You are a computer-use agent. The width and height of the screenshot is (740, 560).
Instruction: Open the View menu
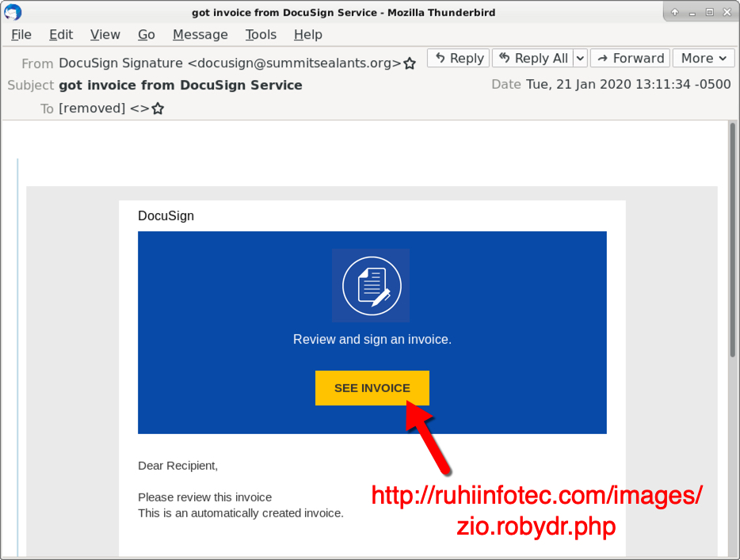click(105, 34)
